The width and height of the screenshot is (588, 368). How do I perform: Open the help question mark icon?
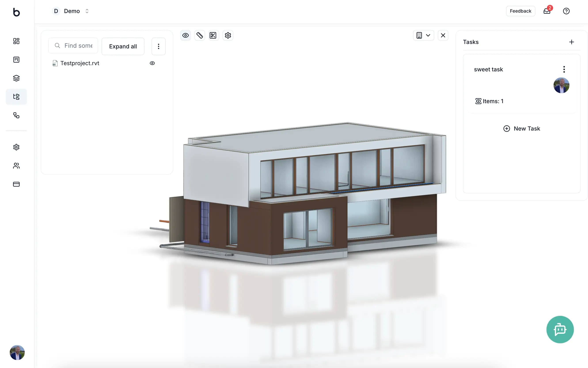[x=566, y=11]
